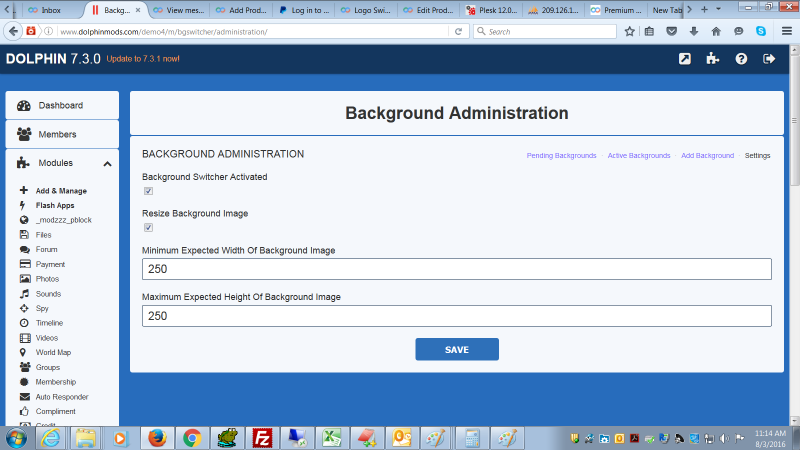Click the browser bookmark star icon
This screenshot has height=450, width=800.
pos(630,32)
